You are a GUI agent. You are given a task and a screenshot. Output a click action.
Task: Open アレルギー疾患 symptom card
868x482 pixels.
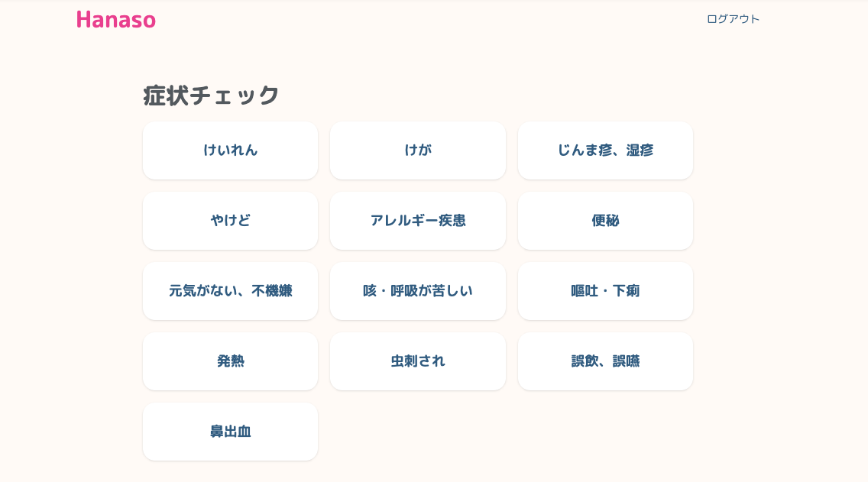tap(418, 221)
